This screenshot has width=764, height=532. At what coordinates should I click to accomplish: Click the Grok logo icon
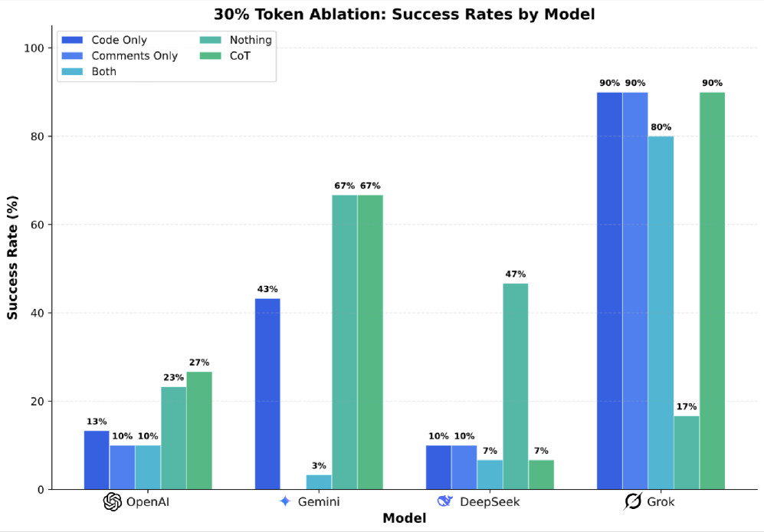[x=633, y=502]
